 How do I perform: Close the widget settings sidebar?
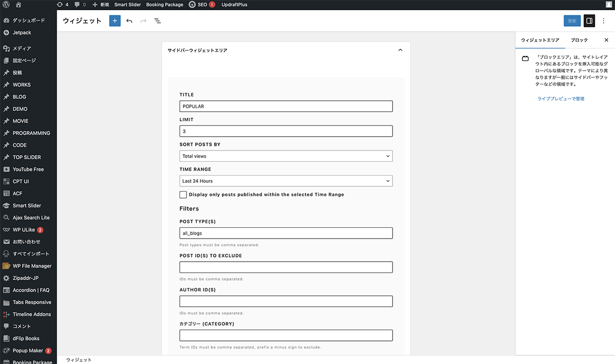point(606,40)
